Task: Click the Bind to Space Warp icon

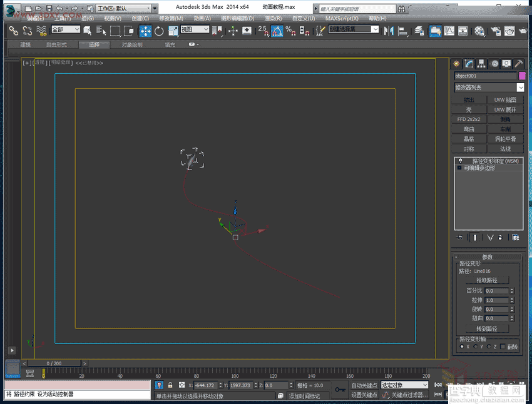Action: (41, 31)
